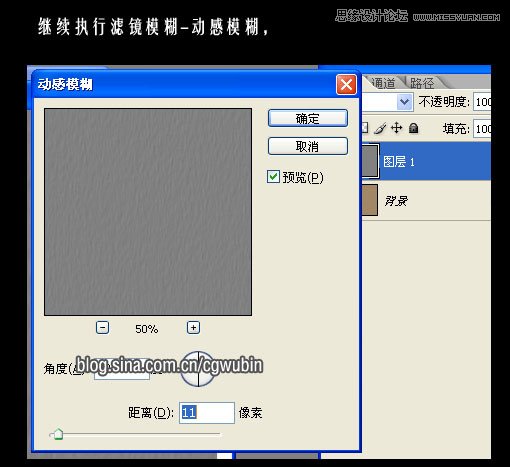The image size is (510, 467).
Task: Click the 背景 layer thumbnail
Action: [370, 200]
